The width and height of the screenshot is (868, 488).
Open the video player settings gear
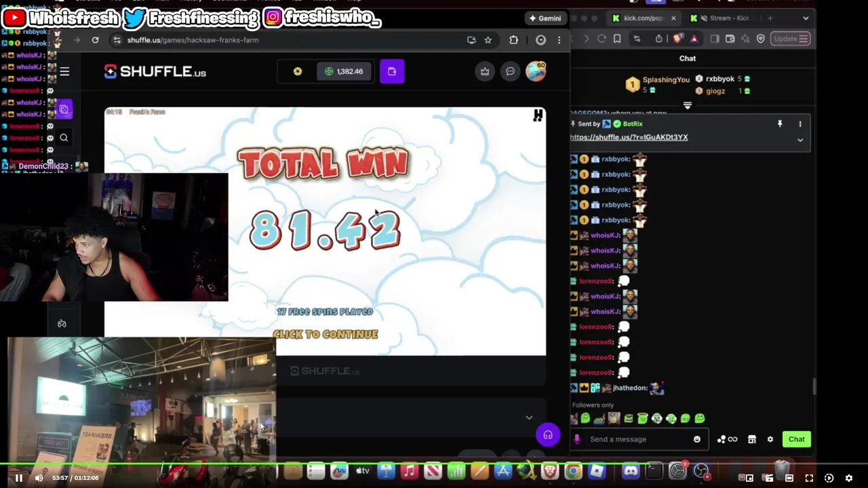pyautogui.click(x=848, y=478)
